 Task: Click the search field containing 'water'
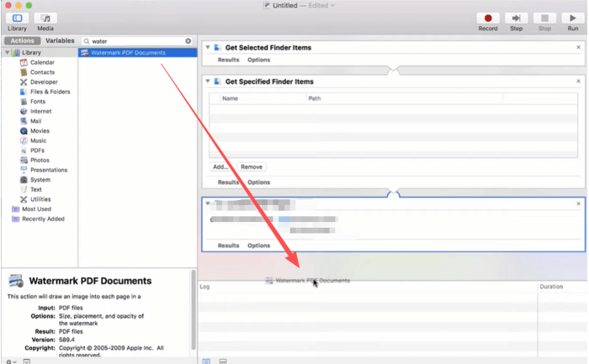[137, 41]
